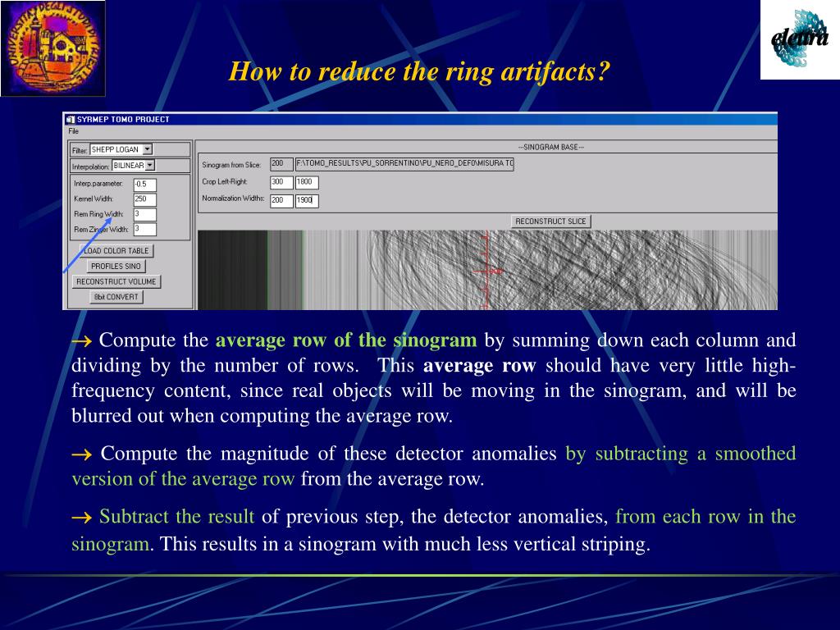This screenshot has width=840, height=630.
Task: Click the sinogram file path field
Action: click(404, 164)
